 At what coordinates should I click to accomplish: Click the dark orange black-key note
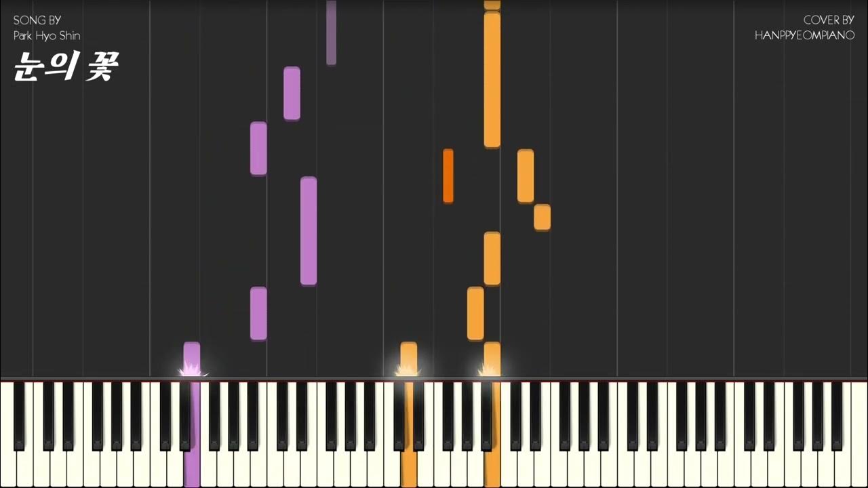point(448,176)
